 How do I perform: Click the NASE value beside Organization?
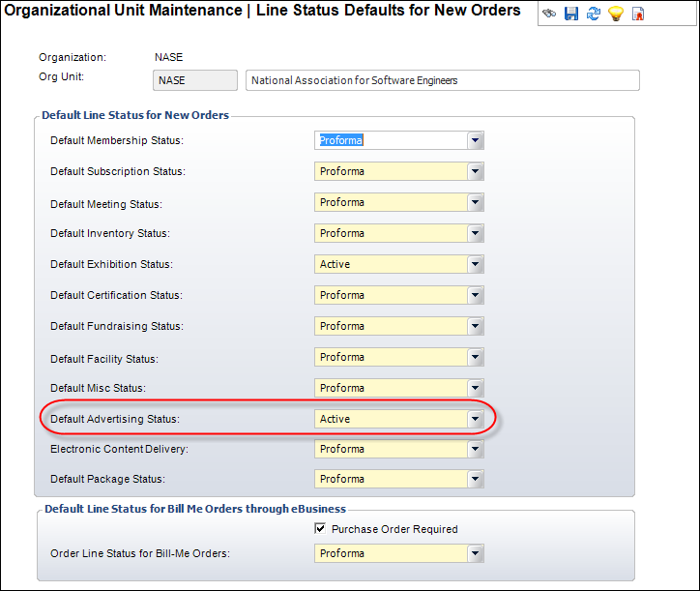click(169, 58)
